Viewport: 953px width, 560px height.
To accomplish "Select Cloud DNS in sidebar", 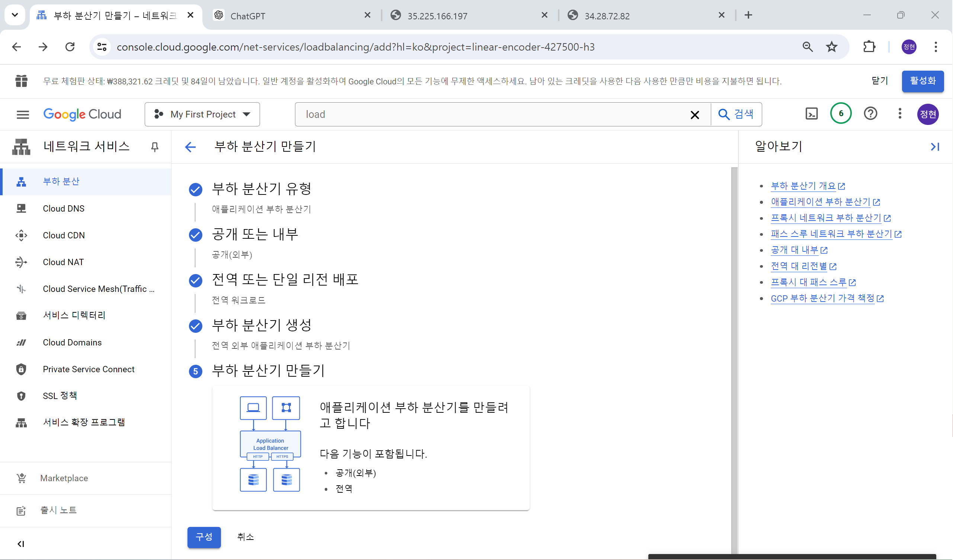I will [x=64, y=208].
